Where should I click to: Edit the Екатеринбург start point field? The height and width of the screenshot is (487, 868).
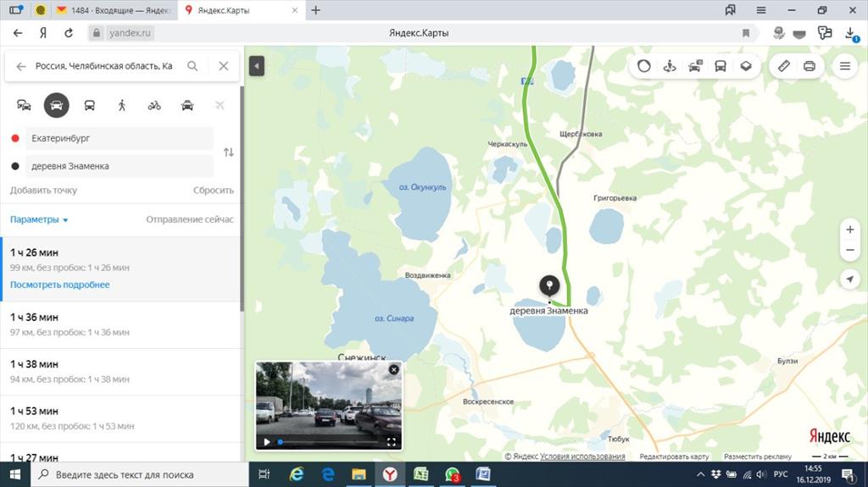119,138
